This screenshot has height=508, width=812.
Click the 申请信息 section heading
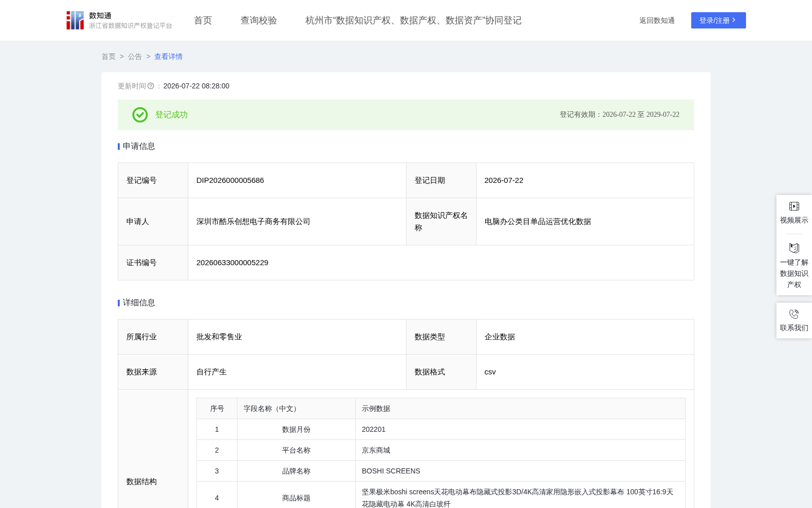[139, 146]
